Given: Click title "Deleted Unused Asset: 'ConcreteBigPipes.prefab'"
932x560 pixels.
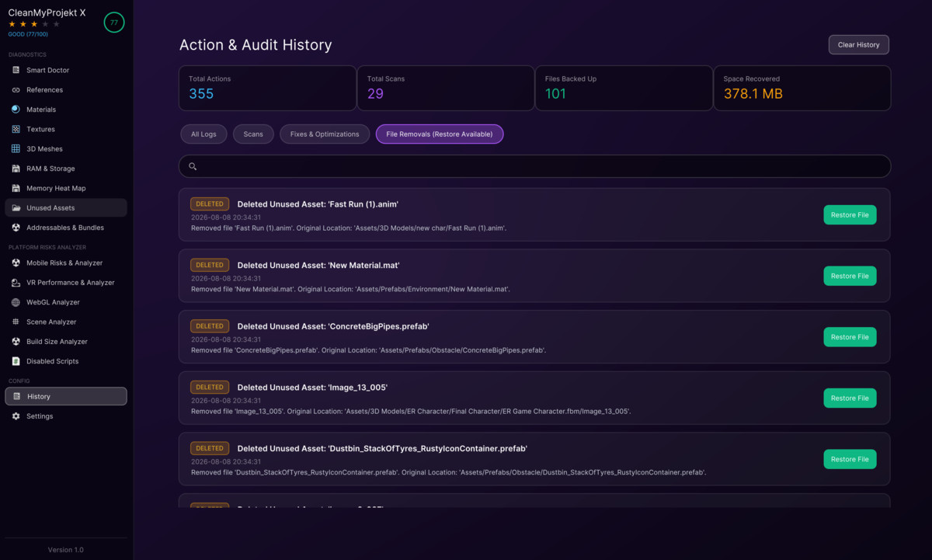Looking at the screenshot, I should coord(333,326).
